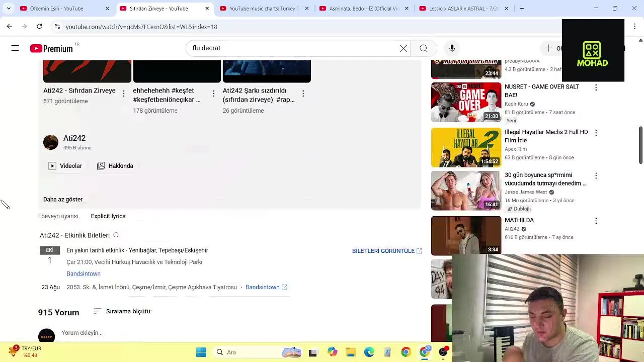Image resolution: width=644 pixels, height=362 pixels.
Task: Collapse description with Daha az göster
Action: 63,200
